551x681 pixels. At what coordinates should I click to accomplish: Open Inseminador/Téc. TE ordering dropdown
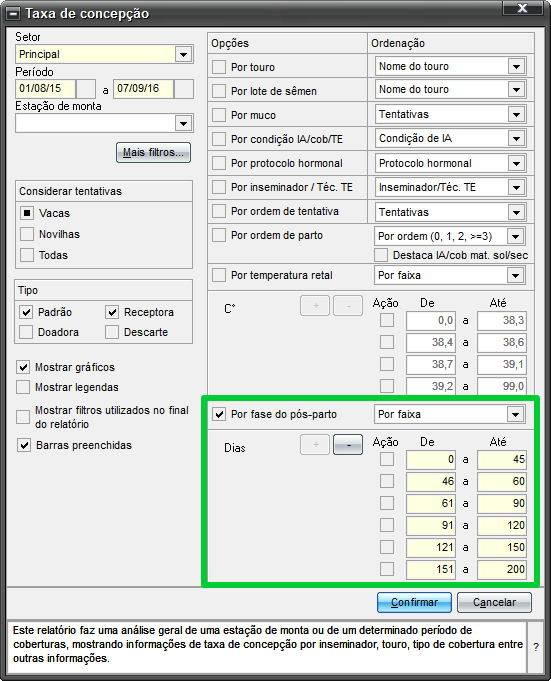coord(516,188)
